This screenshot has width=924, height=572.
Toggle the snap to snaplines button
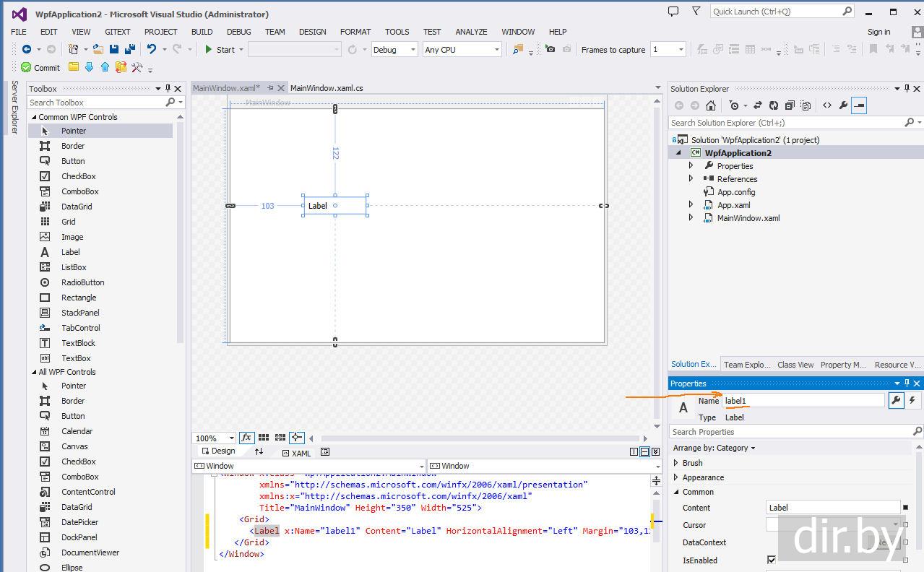[296, 438]
